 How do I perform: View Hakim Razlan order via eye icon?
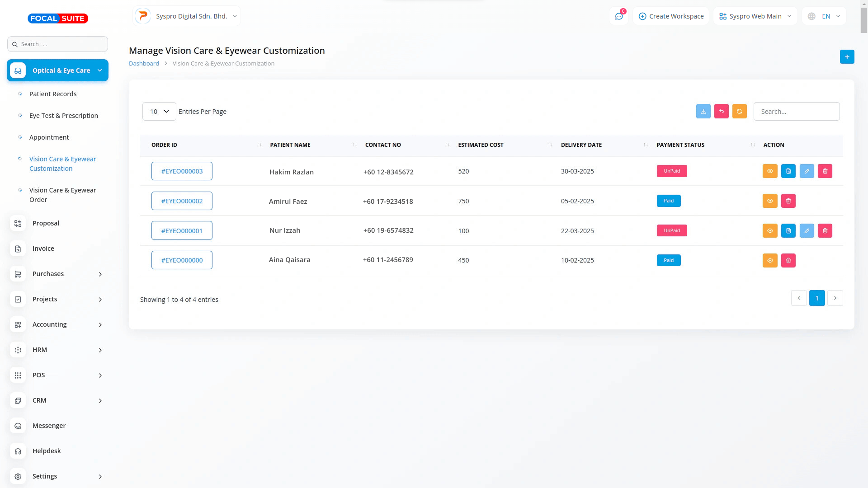coord(770,171)
